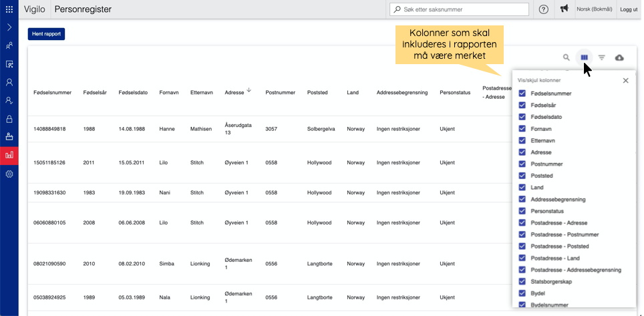
Task: Click the Poststed column header
Action: 318,93
